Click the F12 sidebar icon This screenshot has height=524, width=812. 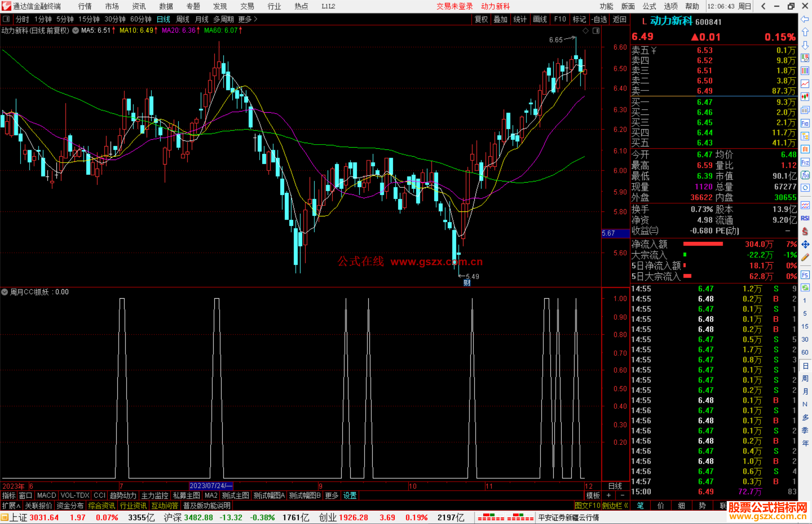click(805, 162)
